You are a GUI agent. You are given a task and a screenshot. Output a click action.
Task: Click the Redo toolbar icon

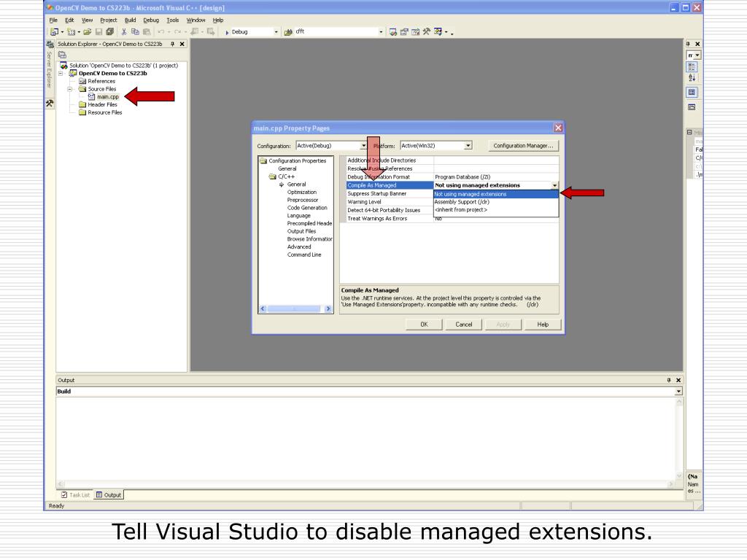coord(177,32)
